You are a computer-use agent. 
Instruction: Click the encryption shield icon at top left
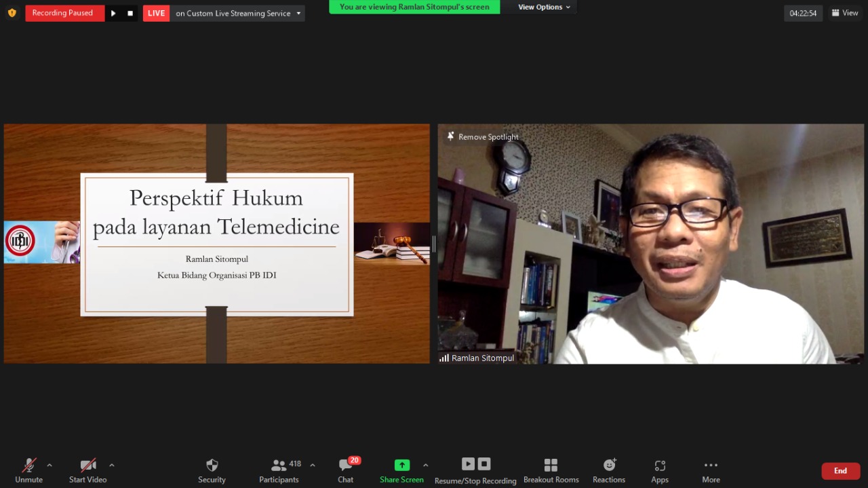12,13
